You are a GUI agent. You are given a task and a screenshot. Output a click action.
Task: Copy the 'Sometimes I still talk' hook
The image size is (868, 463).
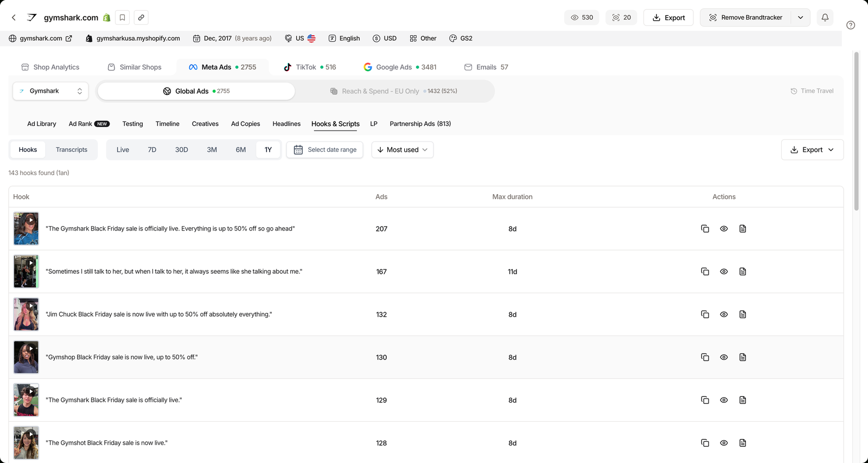705,272
